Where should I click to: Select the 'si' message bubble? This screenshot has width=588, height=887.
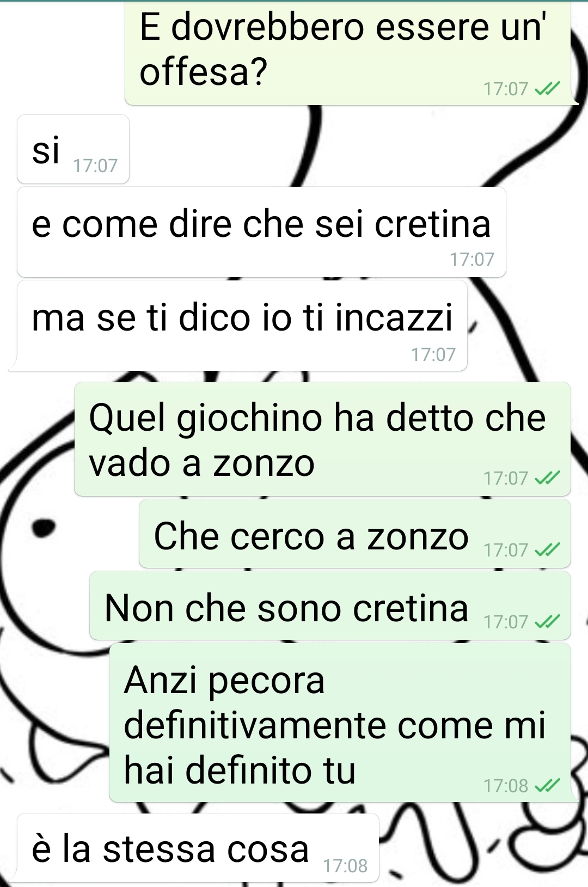click(73, 149)
